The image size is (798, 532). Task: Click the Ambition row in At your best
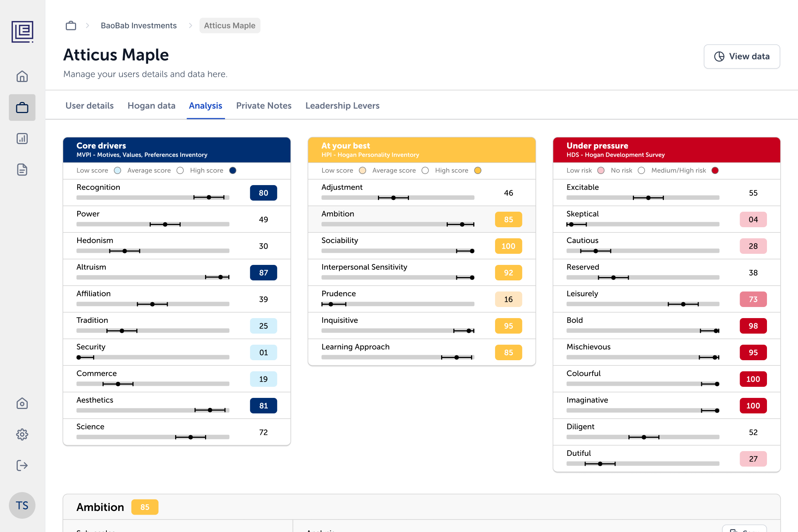(x=422, y=219)
